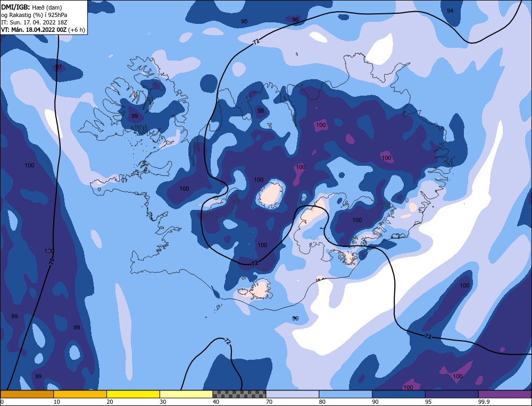Select the pale yellow 30–40 legend swatch
Screen dimensions: 532x406
pos(186,394)
